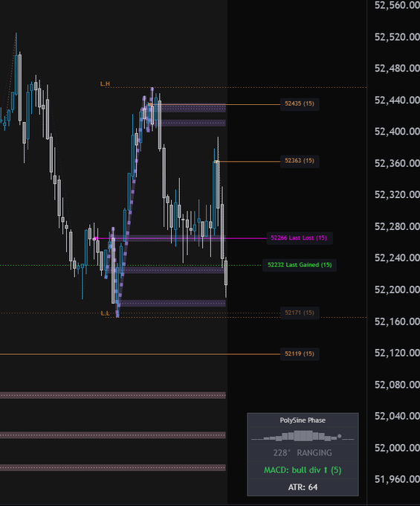Viewport: 420px width, 506px height.
Task: Click the 52119 (15) level label
Action: [x=300, y=353]
